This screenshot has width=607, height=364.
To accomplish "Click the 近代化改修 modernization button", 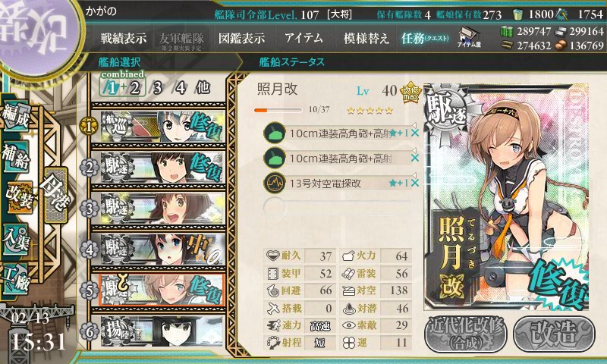I will coord(467,334).
